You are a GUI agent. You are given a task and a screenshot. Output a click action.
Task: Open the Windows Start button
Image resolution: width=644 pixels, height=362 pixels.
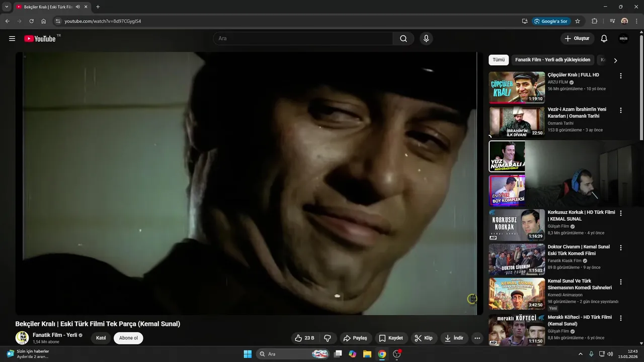click(x=248, y=354)
